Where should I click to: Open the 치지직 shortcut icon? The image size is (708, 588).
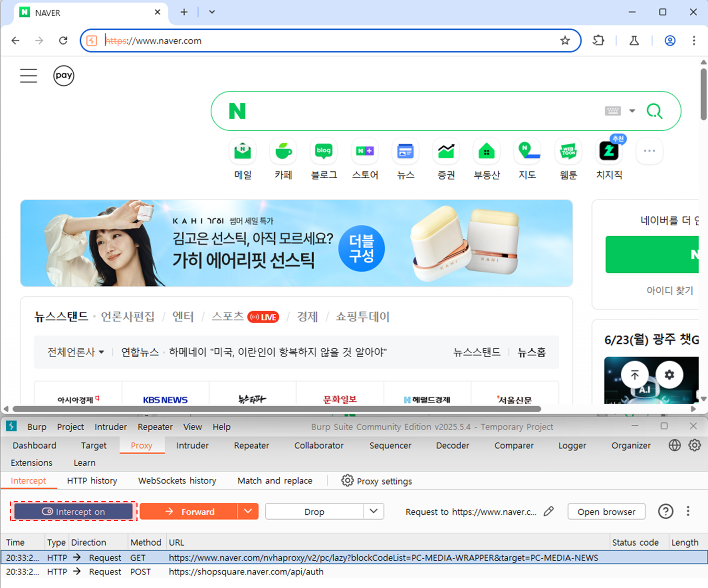(x=609, y=151)
